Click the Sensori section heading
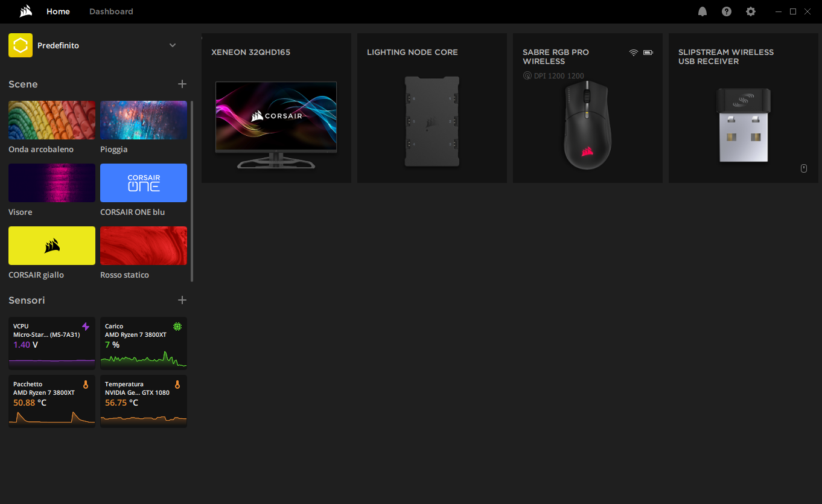822x504 pixels. click(x=27, y=300)
